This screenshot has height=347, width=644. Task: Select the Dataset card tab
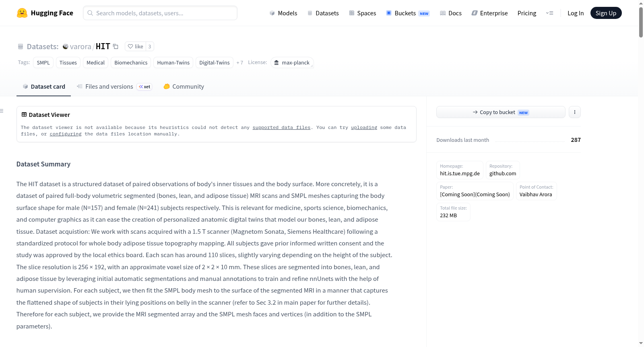pyautogui.click(x=44, y=86)
